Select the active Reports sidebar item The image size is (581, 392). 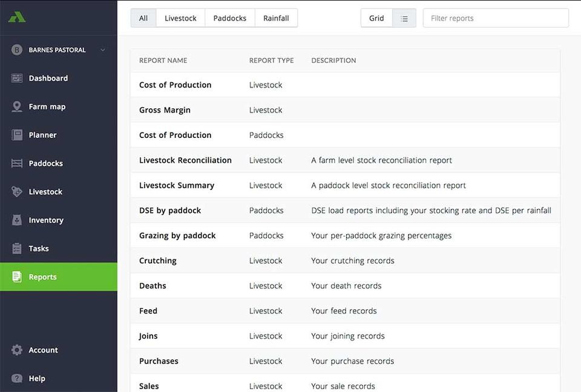(59, 277)
